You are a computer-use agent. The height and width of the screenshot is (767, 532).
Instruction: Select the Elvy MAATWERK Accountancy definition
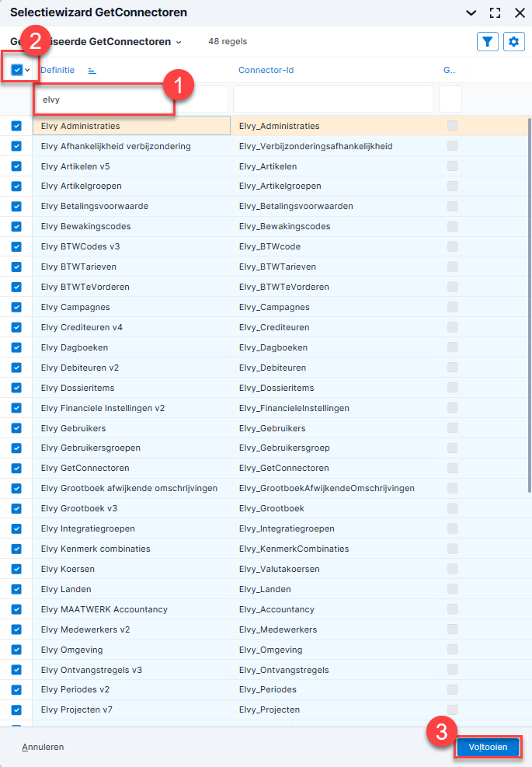[104, 609]
